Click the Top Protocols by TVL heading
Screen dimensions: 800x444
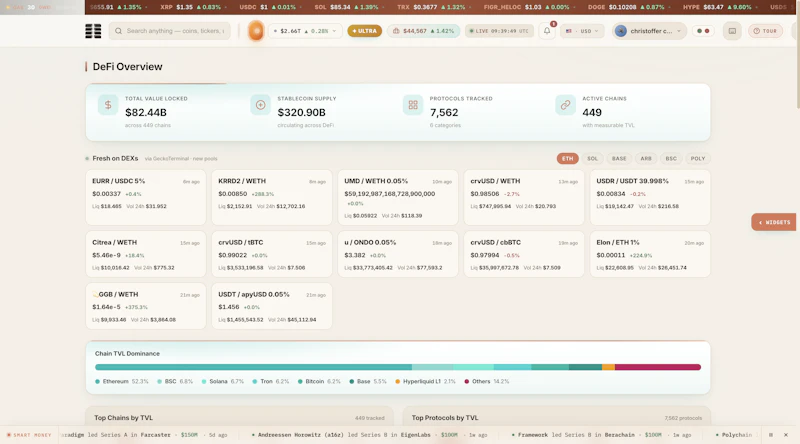pos(445,417)
